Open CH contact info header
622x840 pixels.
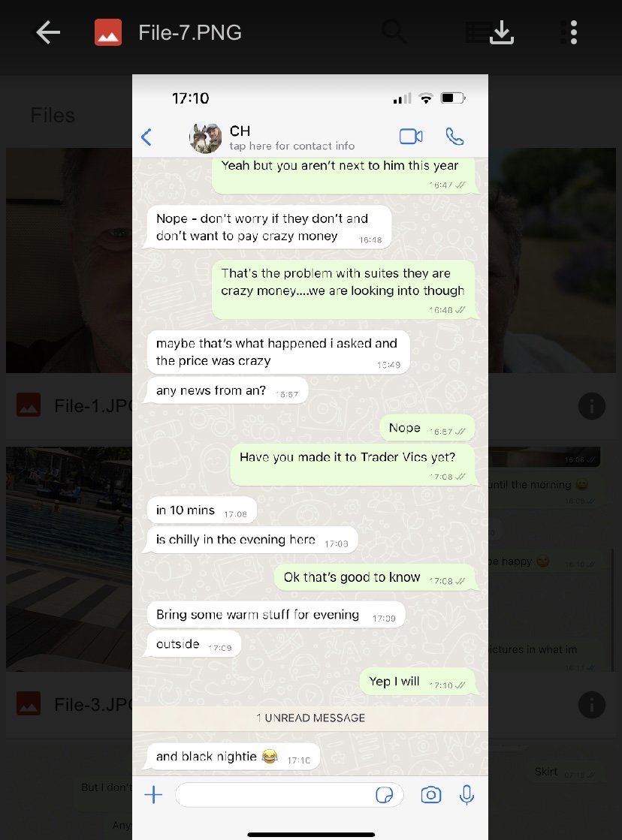291,137
